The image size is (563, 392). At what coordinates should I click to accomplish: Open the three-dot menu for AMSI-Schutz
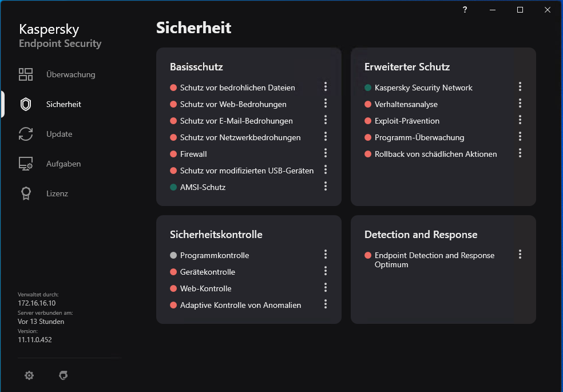326,186
